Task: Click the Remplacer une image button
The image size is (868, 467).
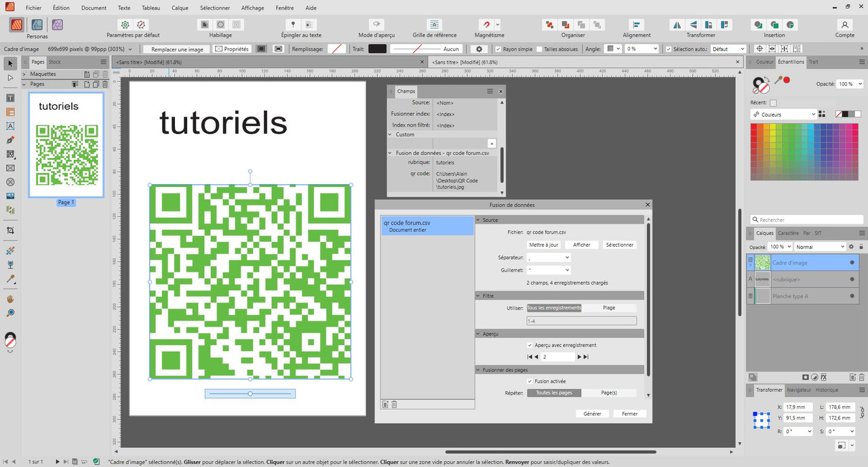Action: click(177, 49)
